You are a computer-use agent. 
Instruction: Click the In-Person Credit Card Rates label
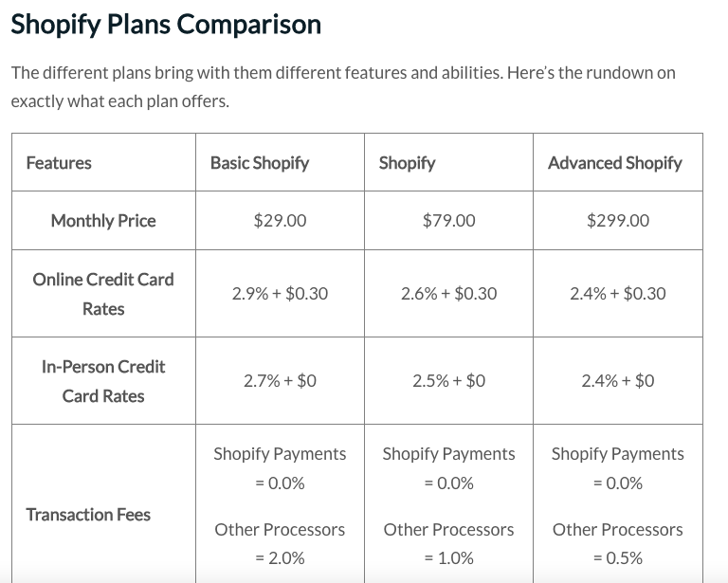tap(103, 381)
